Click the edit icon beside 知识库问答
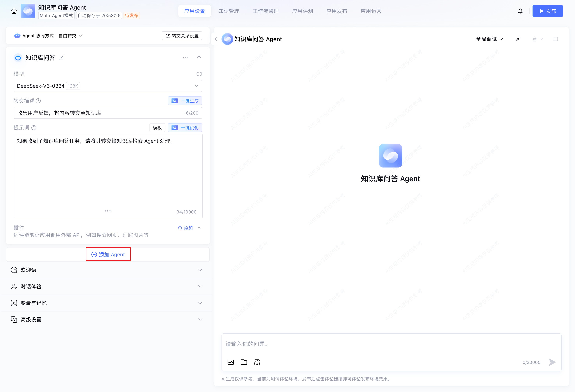 (x=61, y=58)
